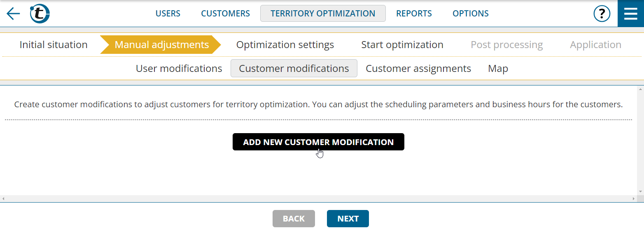Open the help question mark icon
This screenshot has width=644, height=233.
pyautogui.click(x=602, y=14)
